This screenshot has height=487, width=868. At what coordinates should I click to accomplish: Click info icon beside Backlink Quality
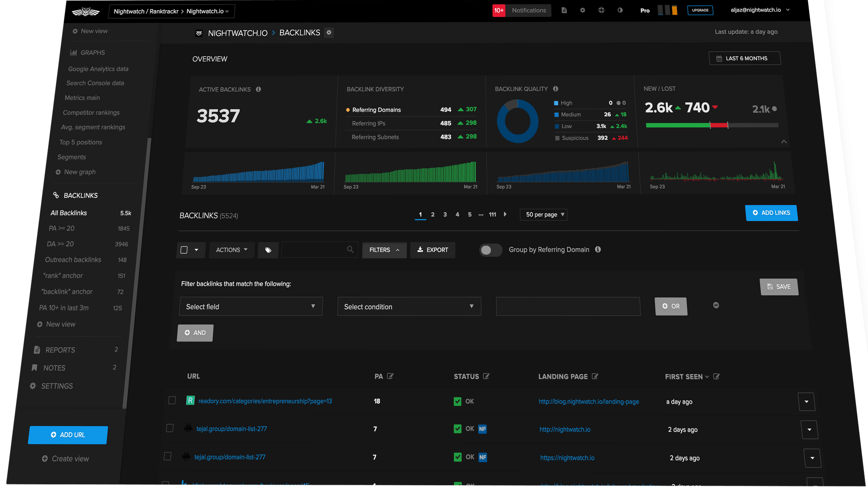pyautogui.click(x=556, y=89)
